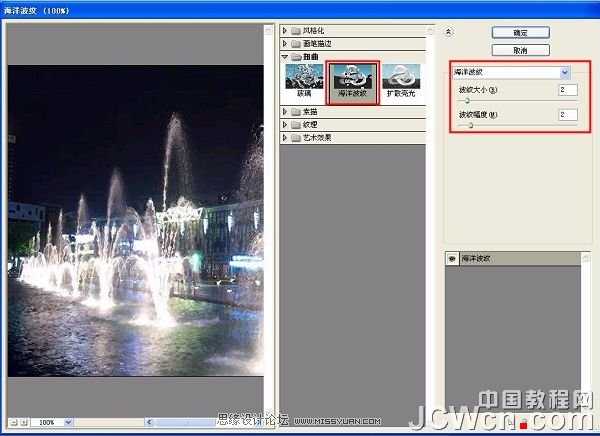Click the zoom in plus button below preview
The height and width of the screenshot is (436, 600).
coord(24,422)
